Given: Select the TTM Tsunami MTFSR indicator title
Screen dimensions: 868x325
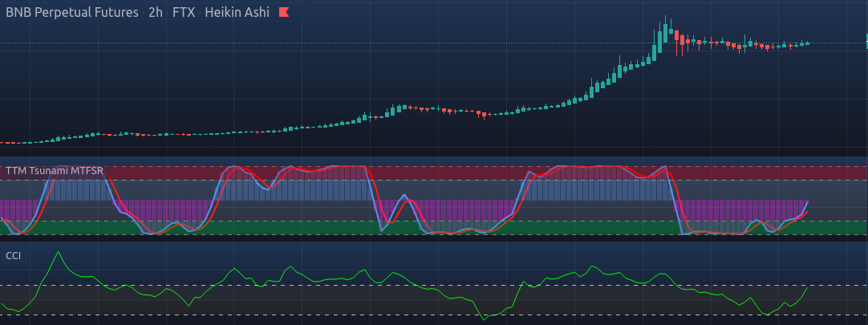Looking at the screenshot, I should tap(55, 171).
